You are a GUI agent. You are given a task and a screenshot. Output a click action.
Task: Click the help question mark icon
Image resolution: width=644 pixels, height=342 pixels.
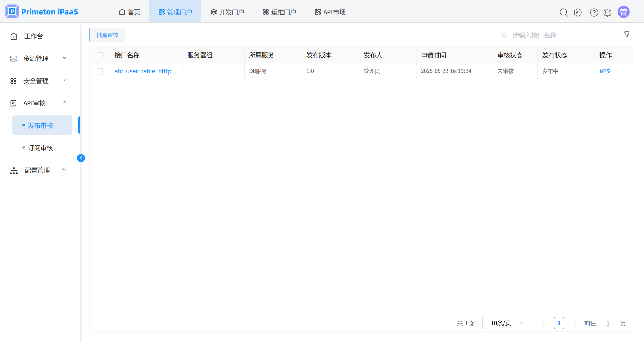pyautogui.click(x=594, y=12)
